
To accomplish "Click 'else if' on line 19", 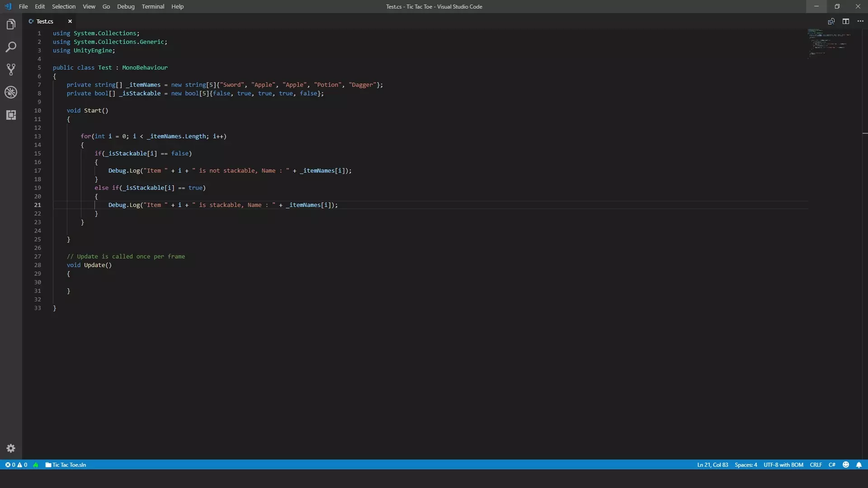I will coord(106,188).
